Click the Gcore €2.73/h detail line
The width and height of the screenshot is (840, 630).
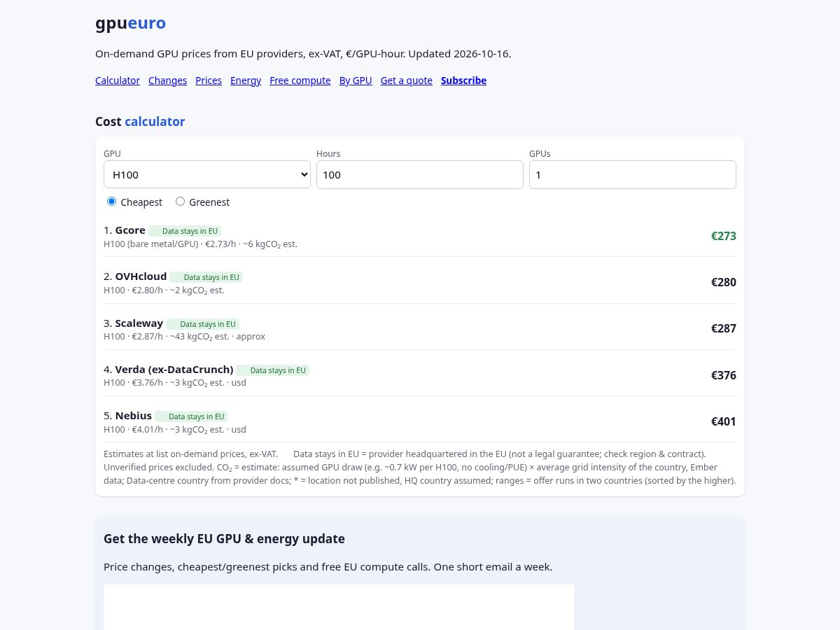[x=200, y=244]
